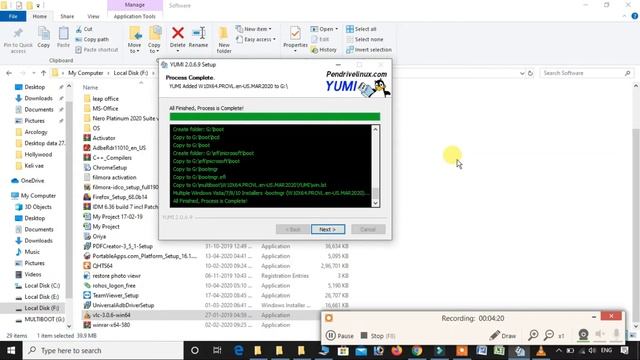Screen dimensions: 640x360
Task: Open Microsoft Edge from taskbar
Action: pos(238,350)
